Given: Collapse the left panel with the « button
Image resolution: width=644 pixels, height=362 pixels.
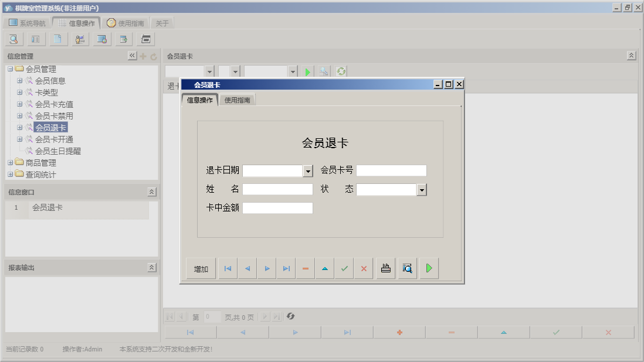Looking at the screenshot, I should pyautogui.click(x=133, y=55).
